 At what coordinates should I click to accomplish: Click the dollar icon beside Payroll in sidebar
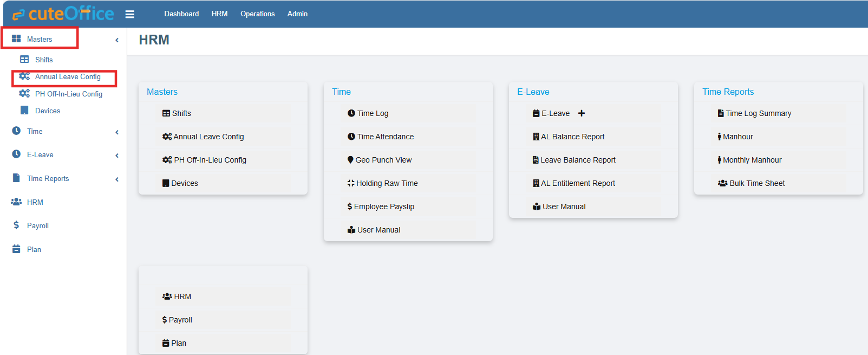(16, 225)
